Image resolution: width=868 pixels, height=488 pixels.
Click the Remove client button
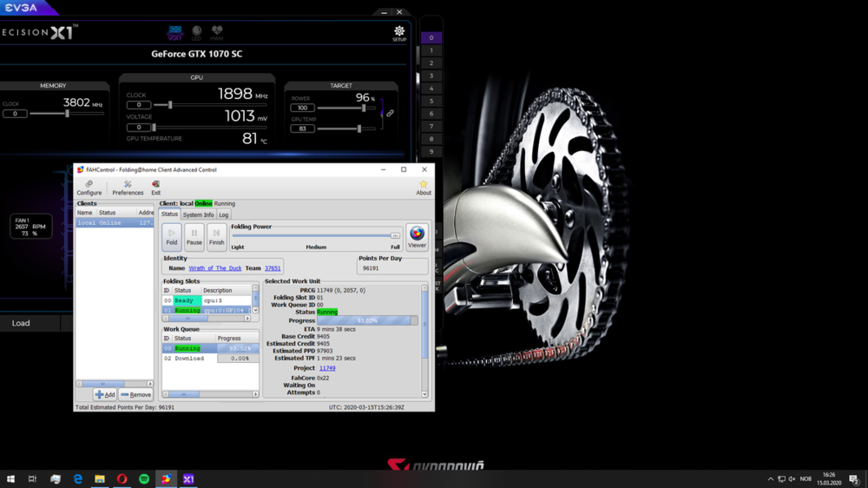pyautogui.click(x=135, y=394)
